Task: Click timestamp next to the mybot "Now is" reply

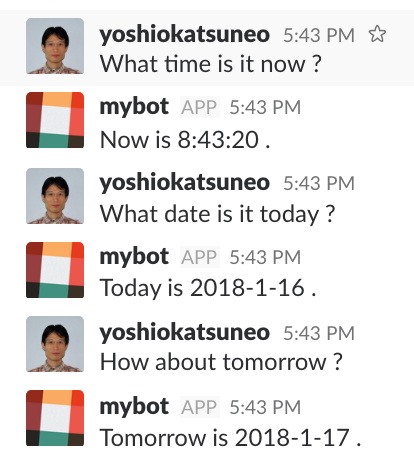Action: point(265,107)
